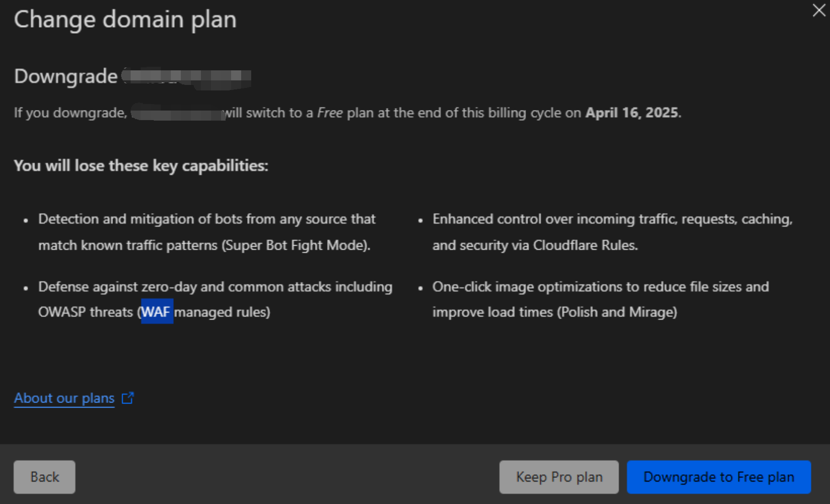Choose Keep Pro plan
The height and width of the screenshot is (504, 830).
(559, 477)
